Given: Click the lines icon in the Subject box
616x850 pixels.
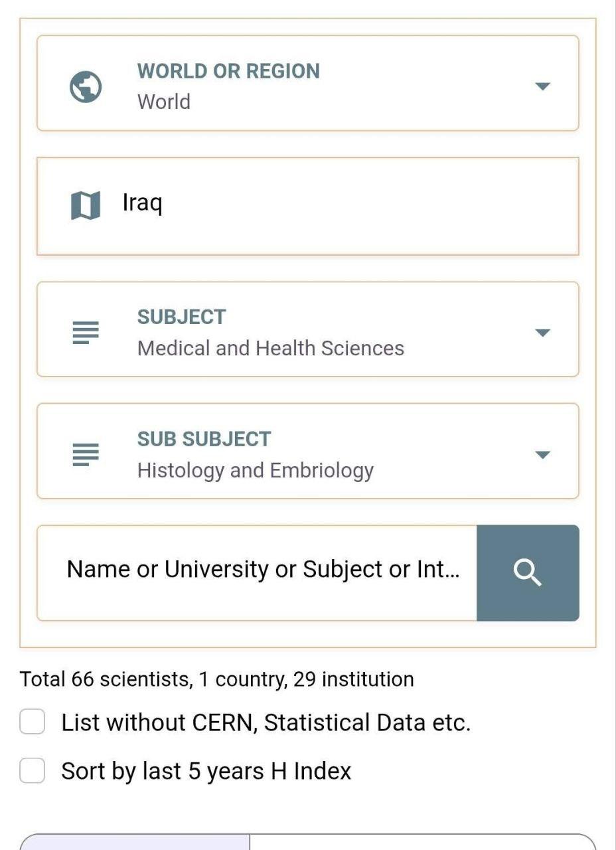Looking at the screenshot, I should point(86,332).
